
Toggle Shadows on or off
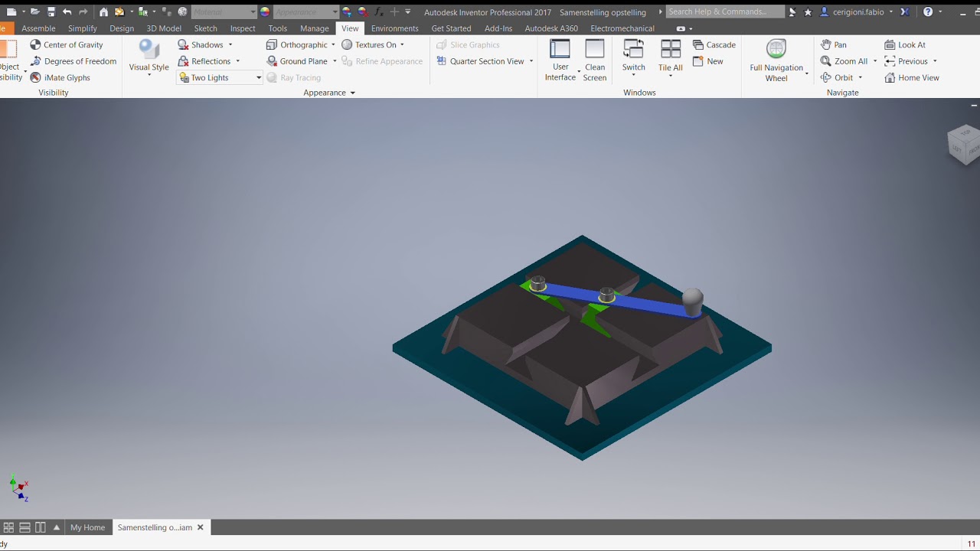coord(201,44)
